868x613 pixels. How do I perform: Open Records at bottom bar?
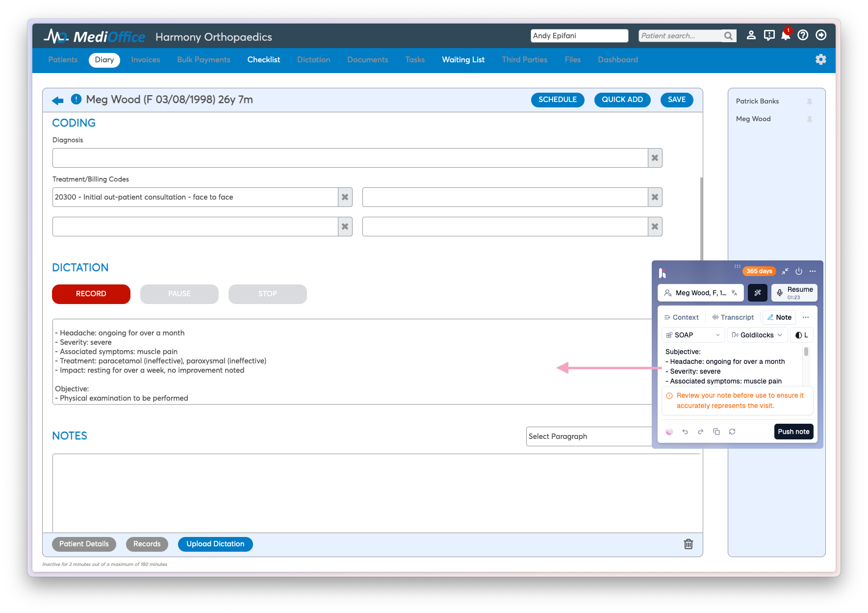point(147,544)
